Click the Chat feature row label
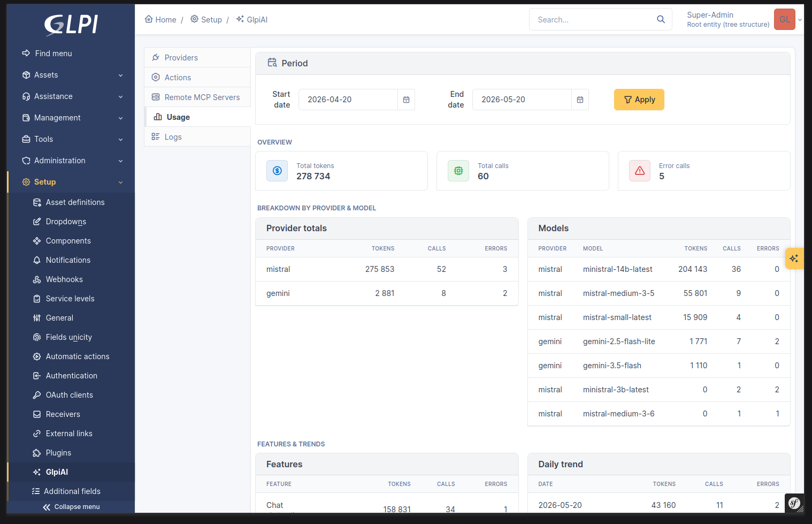 click(x=275, y=505)
